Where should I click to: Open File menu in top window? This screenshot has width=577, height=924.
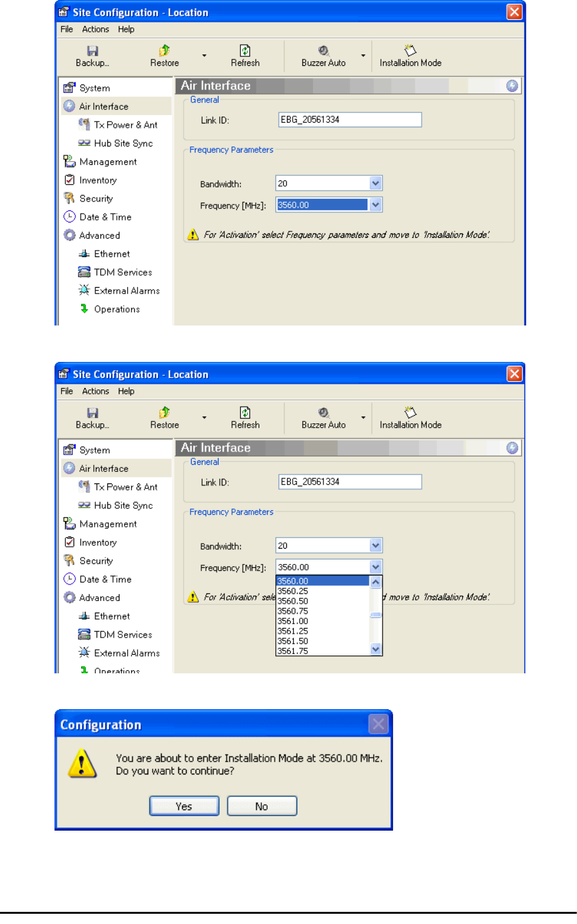(66, 29)
